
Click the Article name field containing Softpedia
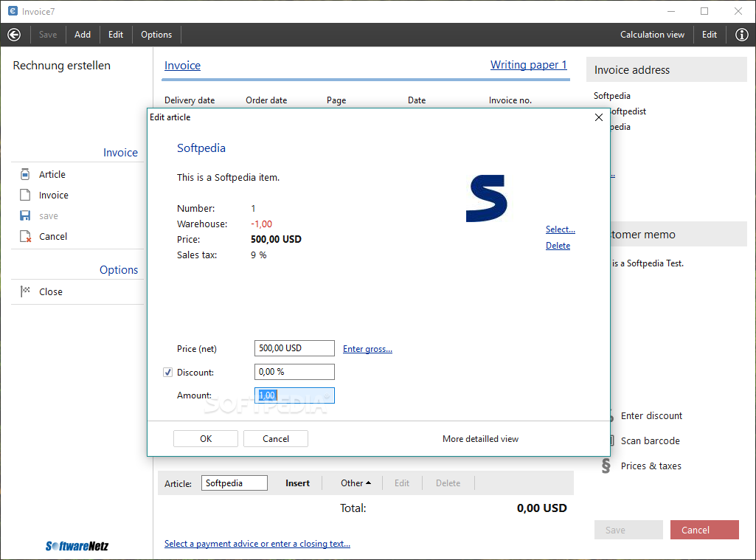[x=235, y=483]
